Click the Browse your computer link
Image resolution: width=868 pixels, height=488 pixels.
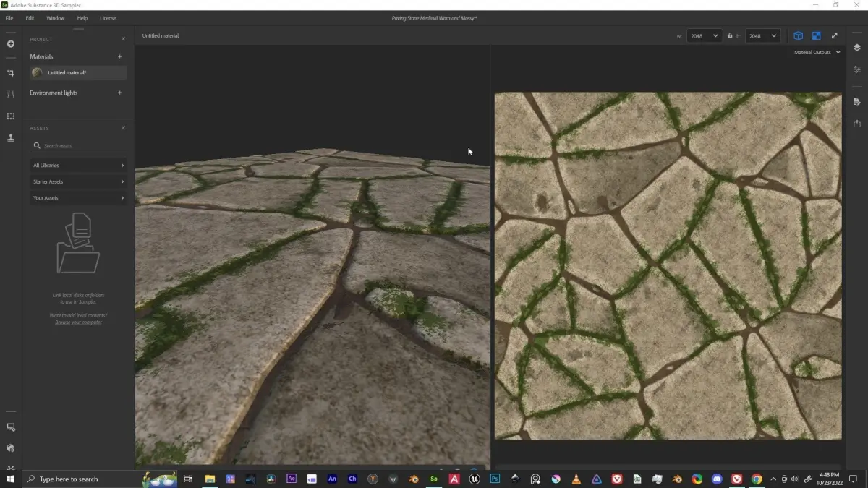tap(79, 322)
